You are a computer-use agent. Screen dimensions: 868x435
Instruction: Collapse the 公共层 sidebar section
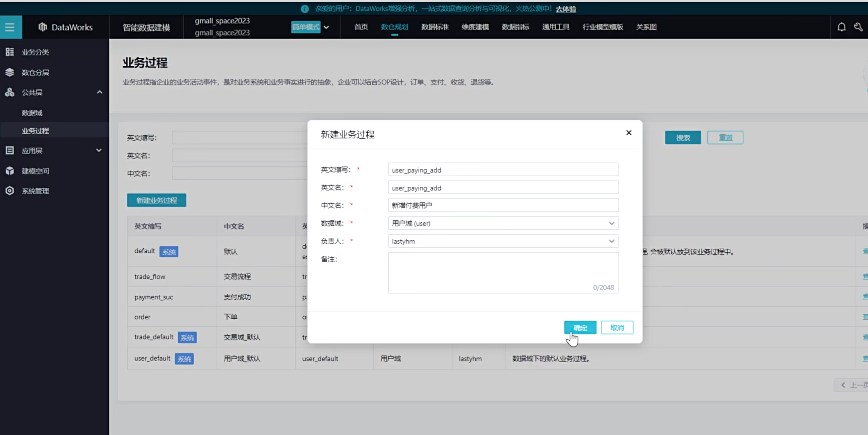[99, 92]
